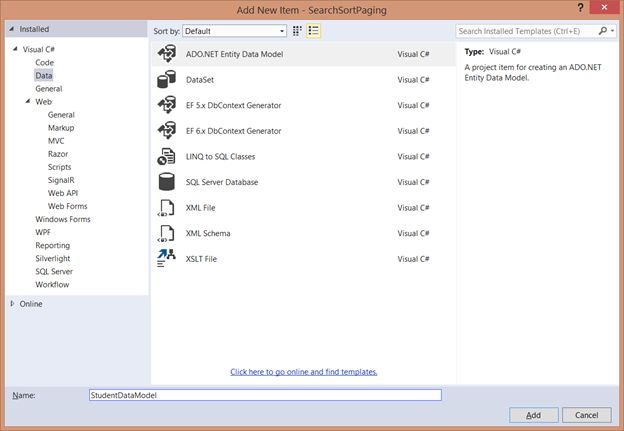The height and width of the screenshot is (431, 624).
Task: Click the Name field with StudentDataModel
Action: [x=265, y=395]
